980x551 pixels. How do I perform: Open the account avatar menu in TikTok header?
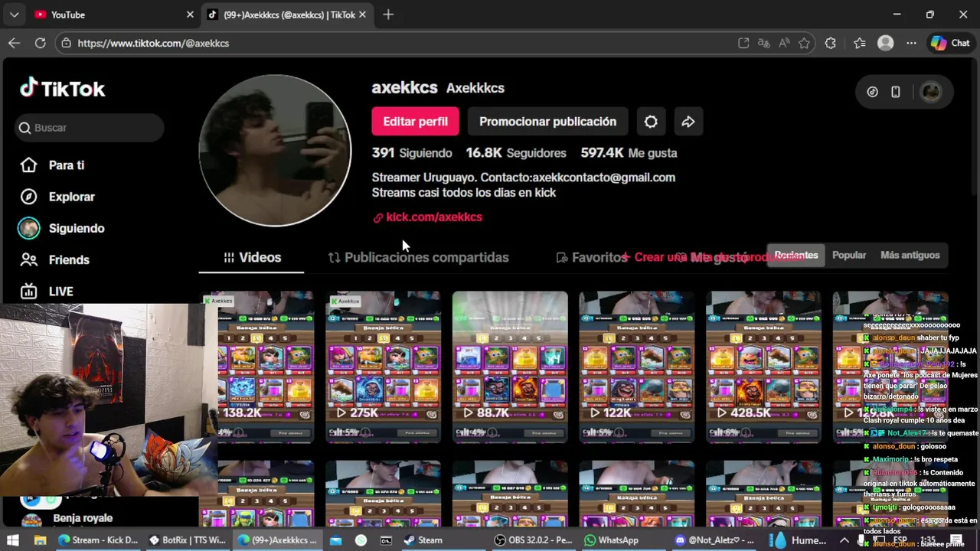coord(930,92)
